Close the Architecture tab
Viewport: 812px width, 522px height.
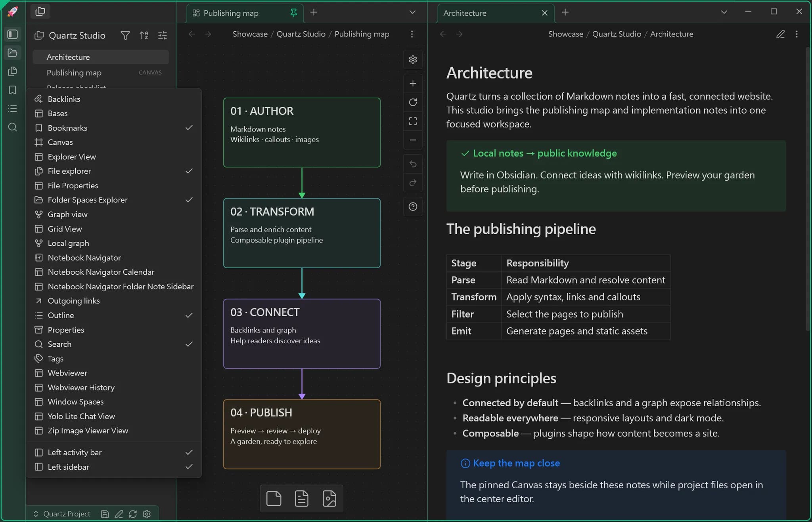[x=545, y=13]
